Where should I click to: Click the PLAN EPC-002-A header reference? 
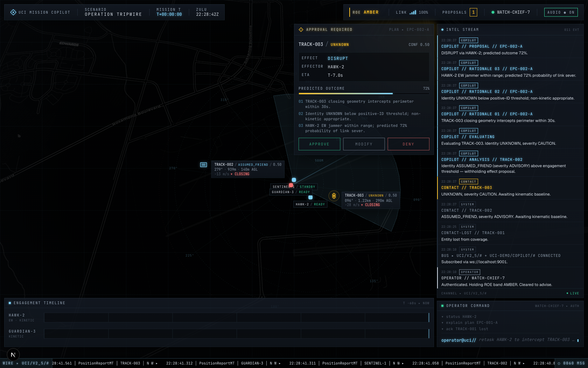click(409, 30)
